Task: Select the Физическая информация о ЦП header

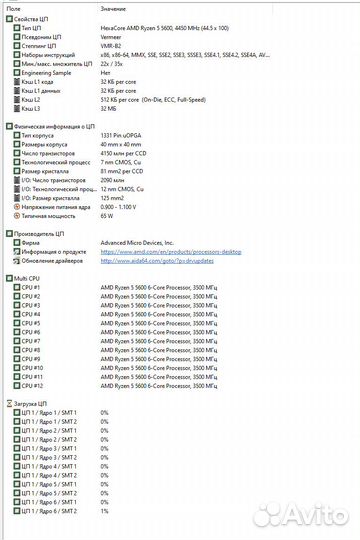Action: tap(50, 126)
